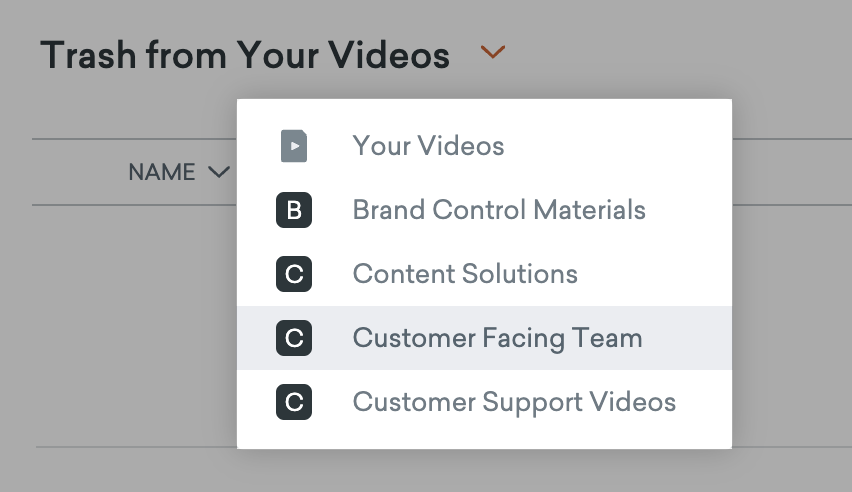Click the Customer Facing Team label text
852x492 pixels.
(497, 339)
